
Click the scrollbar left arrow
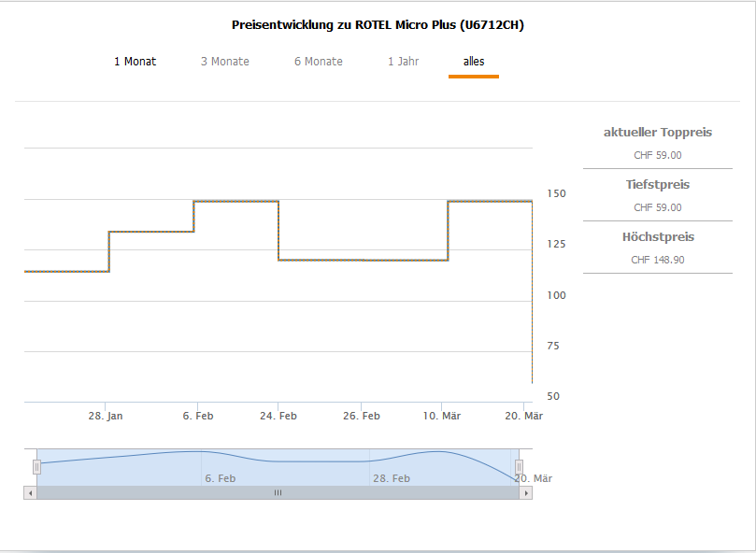pos(30,492)
